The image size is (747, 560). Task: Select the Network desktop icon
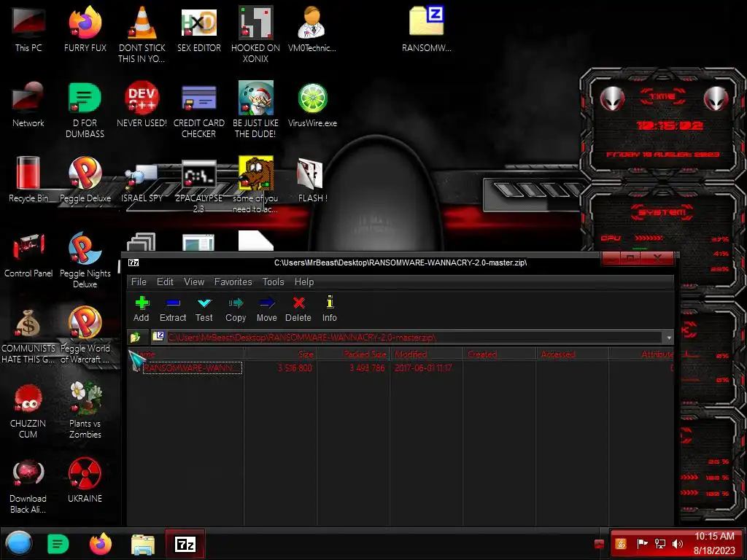coord(28,105)
